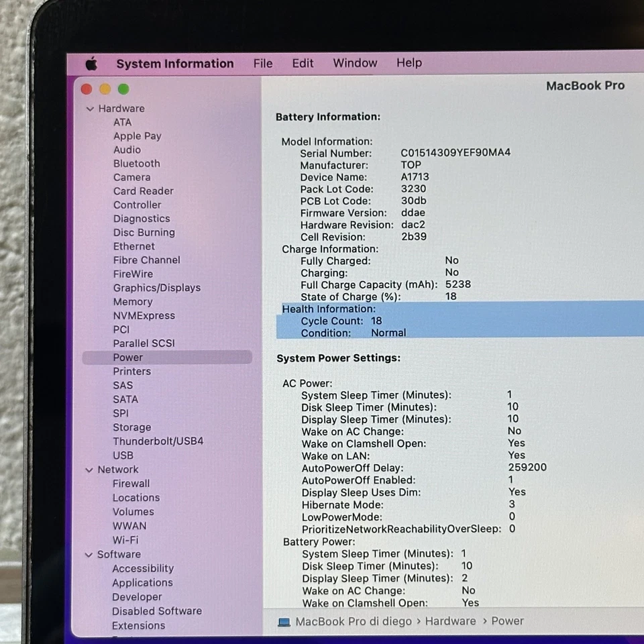The image size is (644, 644).
Task: Select Disabled Software in the sidebar
Action: 157,611
